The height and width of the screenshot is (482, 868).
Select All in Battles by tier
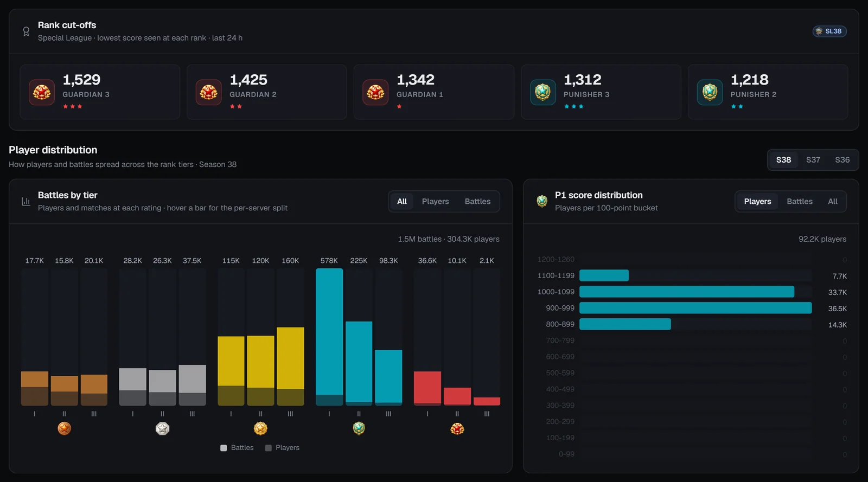pos(402,201)
